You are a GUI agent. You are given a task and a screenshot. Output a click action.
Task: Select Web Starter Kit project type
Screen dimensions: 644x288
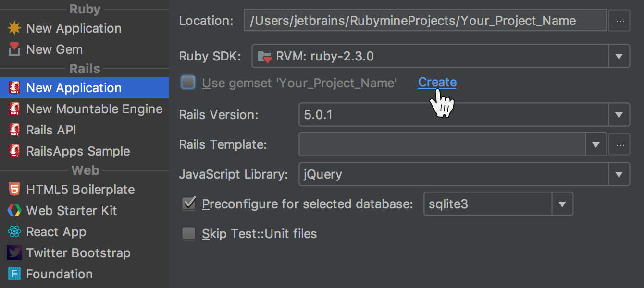click(85, 211)
